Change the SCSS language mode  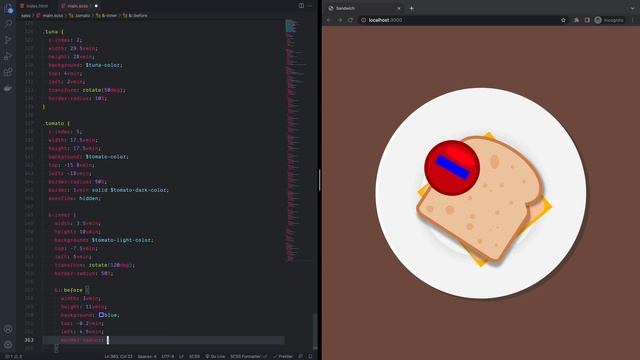click(x=195, y=356)
